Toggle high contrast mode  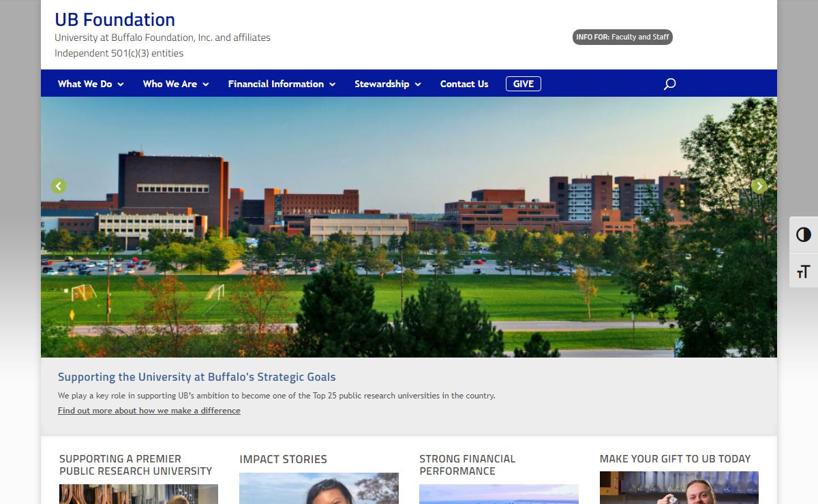(804, 235)
